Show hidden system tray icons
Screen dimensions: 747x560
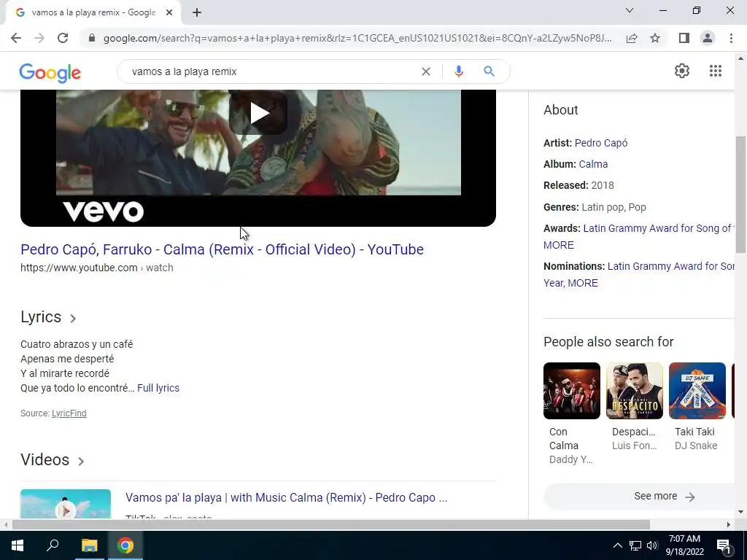click(617, 545)
